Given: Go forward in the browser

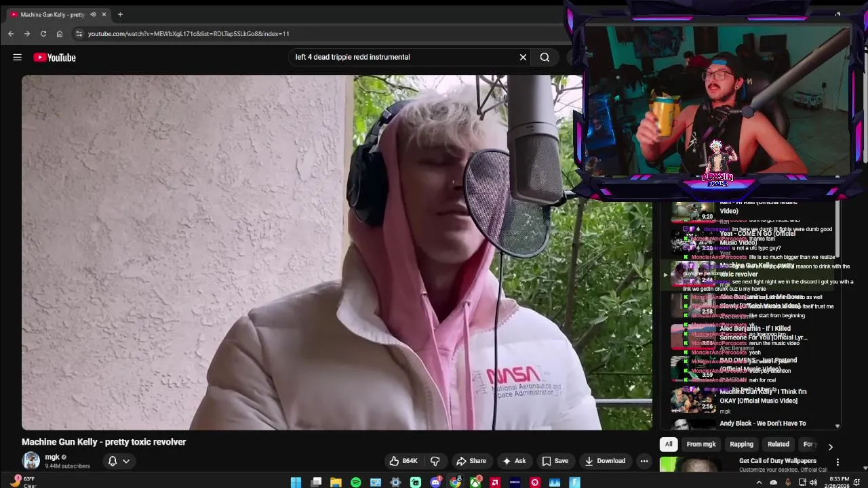Looking at the screenshot, I should pos(27,34).
